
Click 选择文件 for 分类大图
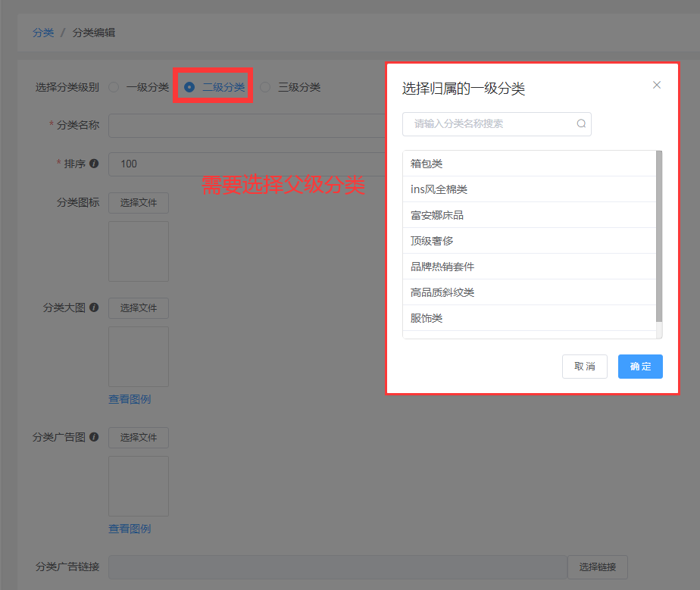point(139,308)
